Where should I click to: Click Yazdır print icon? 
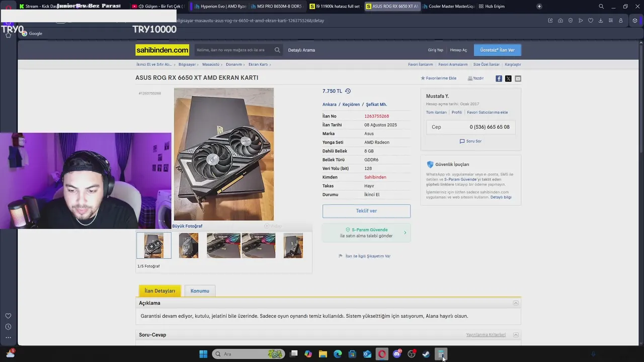coord(475,78)
